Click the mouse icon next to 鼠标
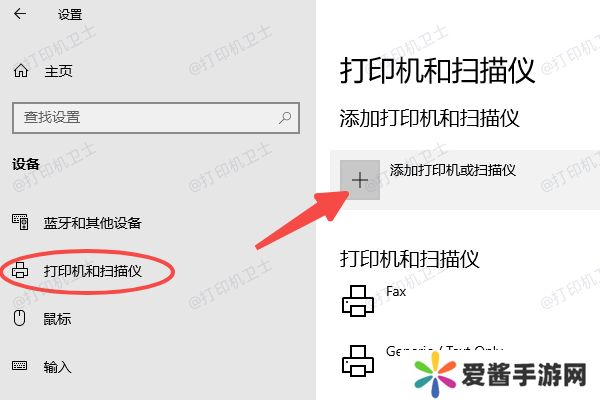This screenshot has height=400, width=600. [x=20, y=318]
